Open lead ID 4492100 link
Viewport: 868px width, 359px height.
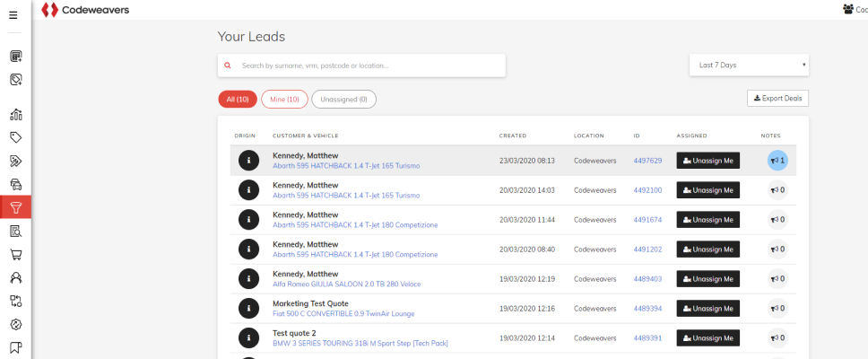pos(647,190)
